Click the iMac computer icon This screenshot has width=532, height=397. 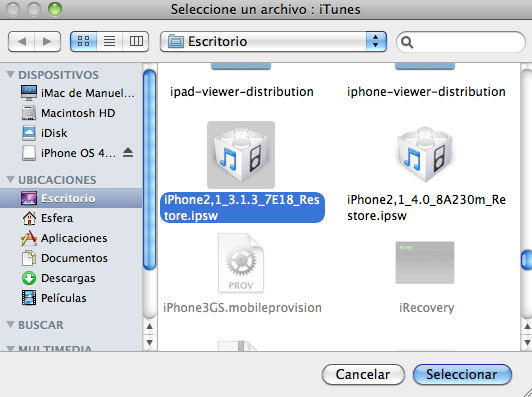[29, 93]
